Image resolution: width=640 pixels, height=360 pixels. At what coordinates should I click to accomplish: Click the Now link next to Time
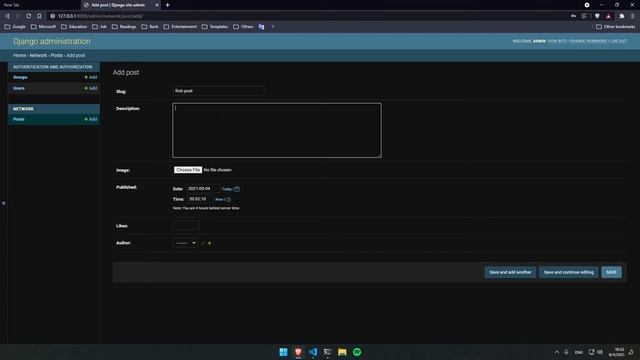point(219,200)
